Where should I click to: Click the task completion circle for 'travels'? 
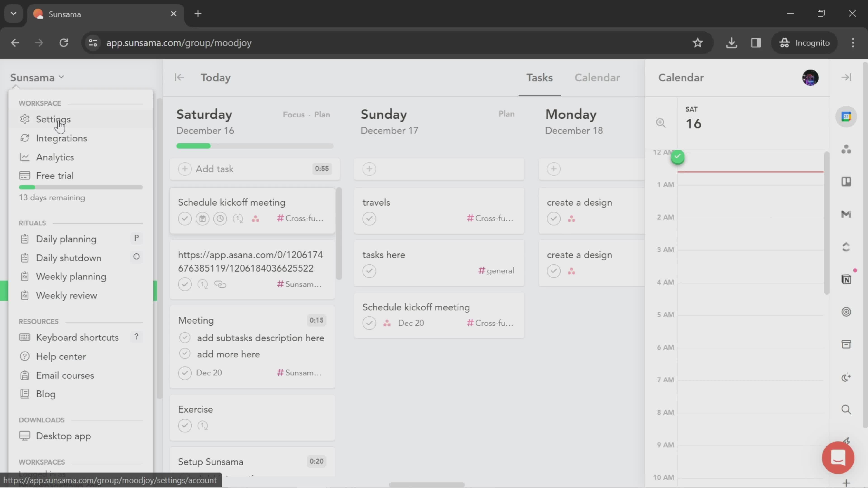tap(370, 218)
